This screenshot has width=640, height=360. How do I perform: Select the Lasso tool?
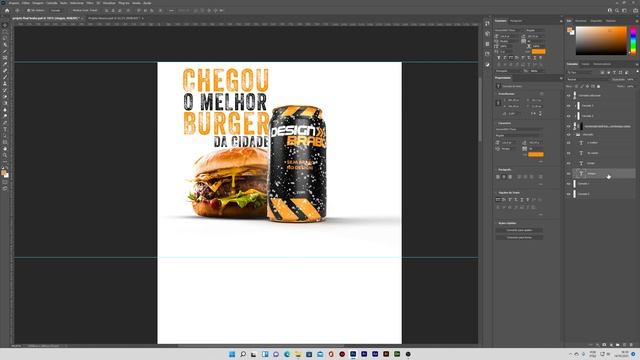[x=5, y=38]
